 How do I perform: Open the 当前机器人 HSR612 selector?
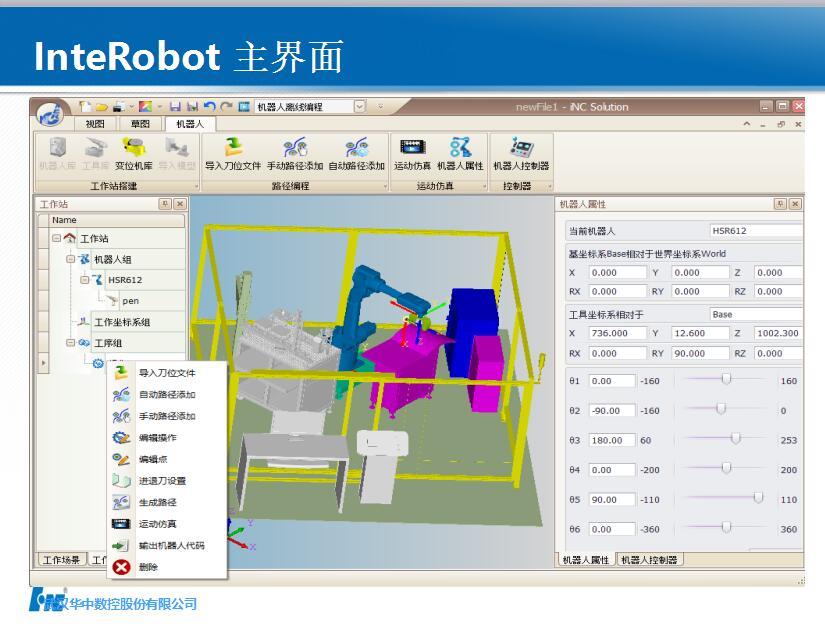[756, 230]
